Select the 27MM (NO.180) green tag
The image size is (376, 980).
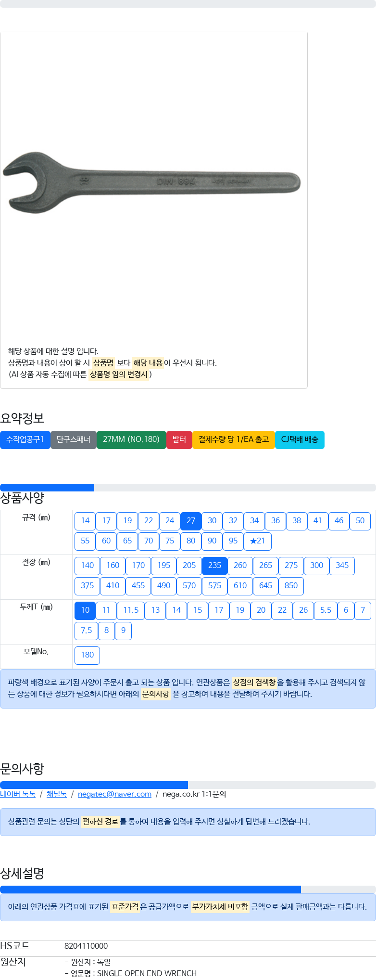[131, 439]
